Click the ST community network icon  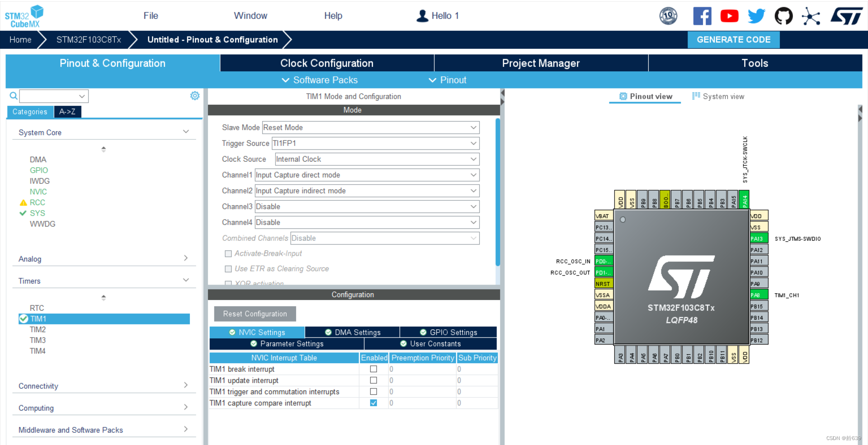click(811, 17)
